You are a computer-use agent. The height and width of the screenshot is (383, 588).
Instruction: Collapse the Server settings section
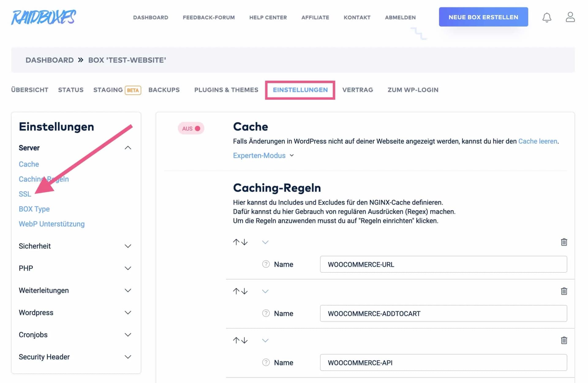pos(128,148)
